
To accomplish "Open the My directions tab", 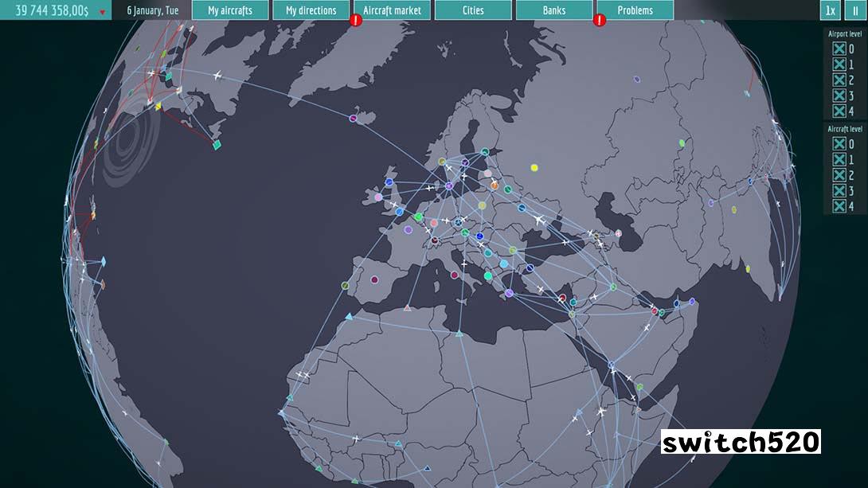I will [311, 10].
